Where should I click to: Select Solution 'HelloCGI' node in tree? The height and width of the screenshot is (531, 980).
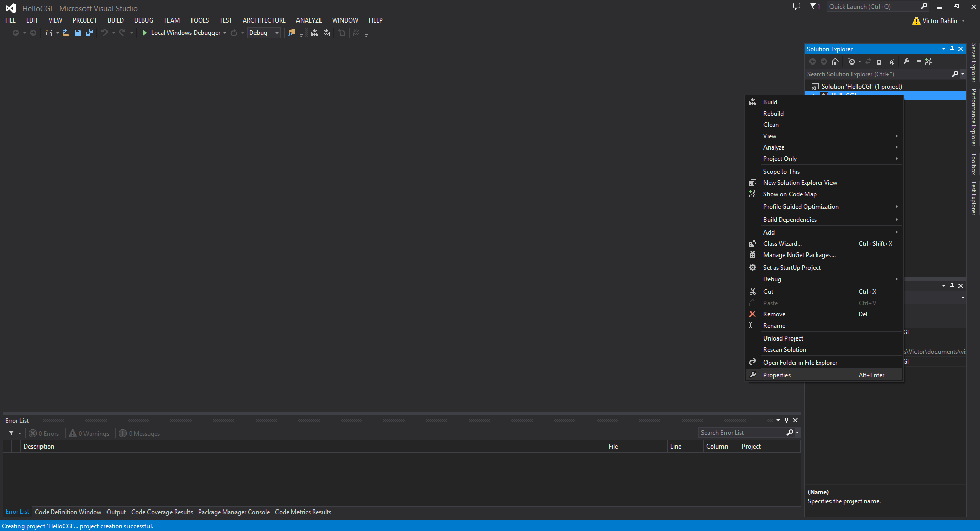tap(862, 87)
